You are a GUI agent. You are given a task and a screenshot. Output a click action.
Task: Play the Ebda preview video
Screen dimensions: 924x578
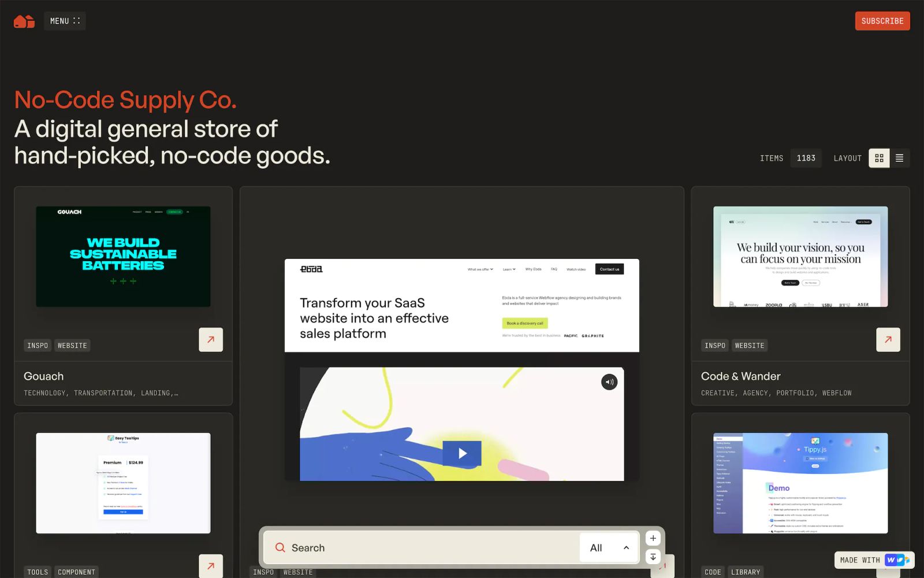(x=462, y=453)
